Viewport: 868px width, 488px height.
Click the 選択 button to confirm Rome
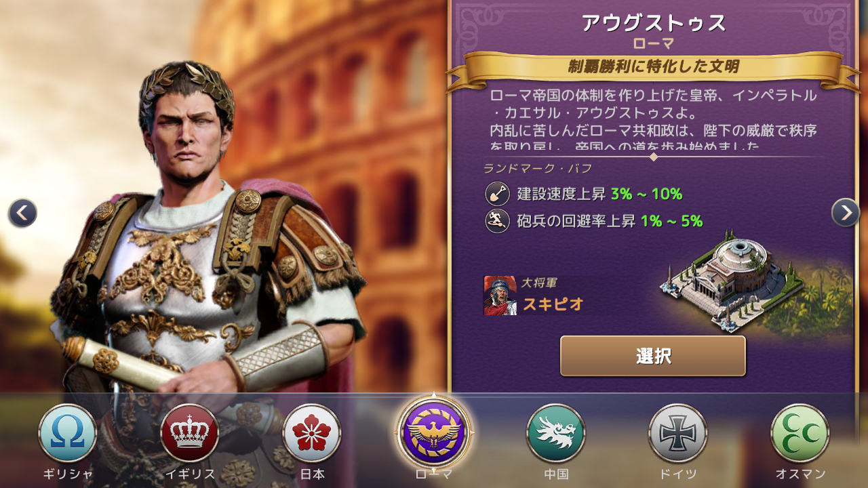pos(652,356)
